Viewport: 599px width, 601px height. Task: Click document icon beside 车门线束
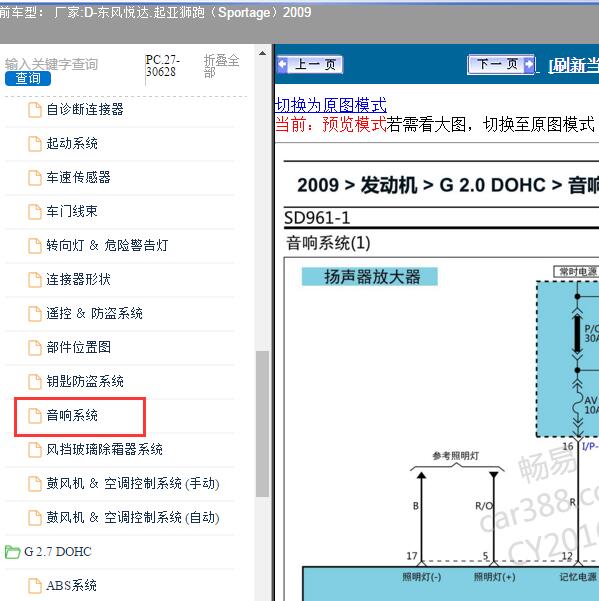coord(35,212)
